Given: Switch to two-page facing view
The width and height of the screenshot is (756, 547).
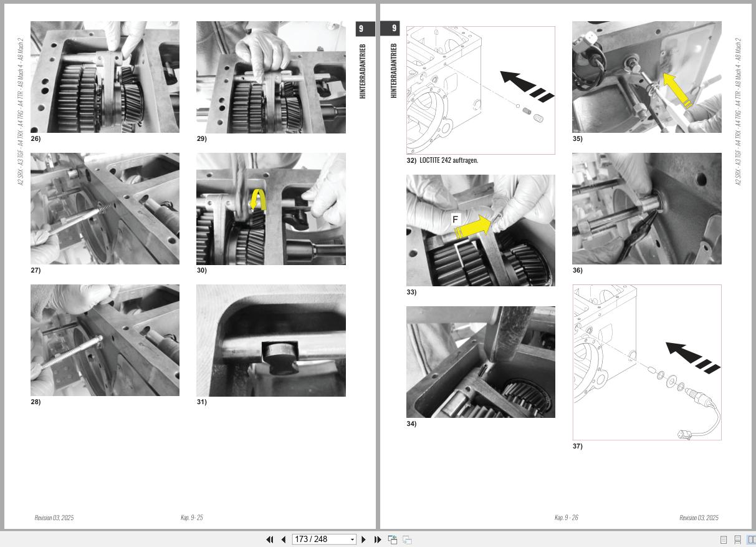Looking at the screenshot, I should click(751, 540).
